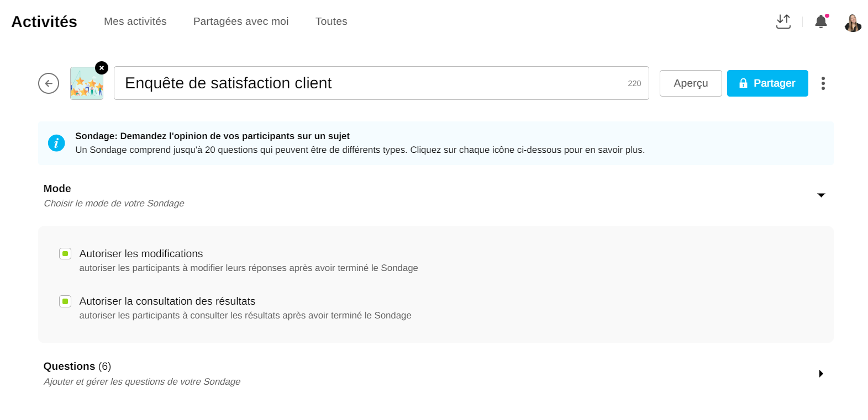The width and height of the screenshot is (868, 420).
Task: Expand the Questions section arrow
Action: (821, 374)
